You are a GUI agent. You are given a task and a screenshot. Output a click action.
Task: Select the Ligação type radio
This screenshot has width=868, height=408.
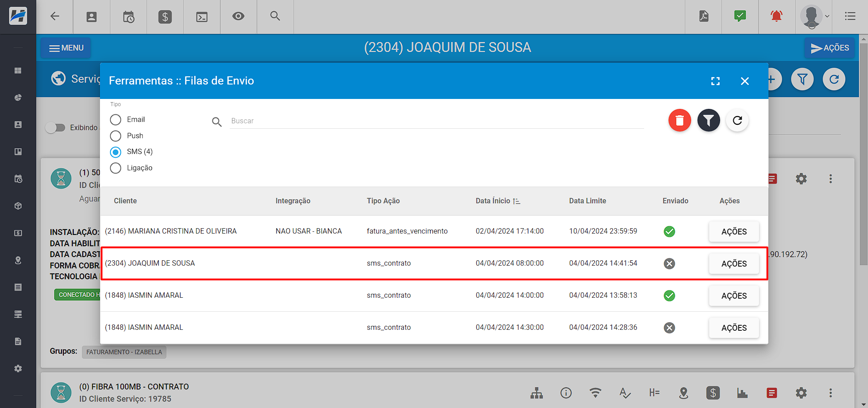point(116,168)
